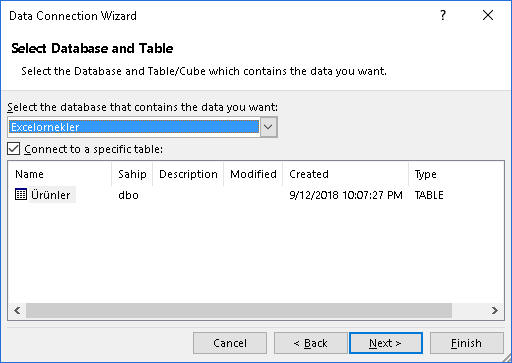Click the Cancel button
The image size is (512, 363).
[x=230, y=343]
